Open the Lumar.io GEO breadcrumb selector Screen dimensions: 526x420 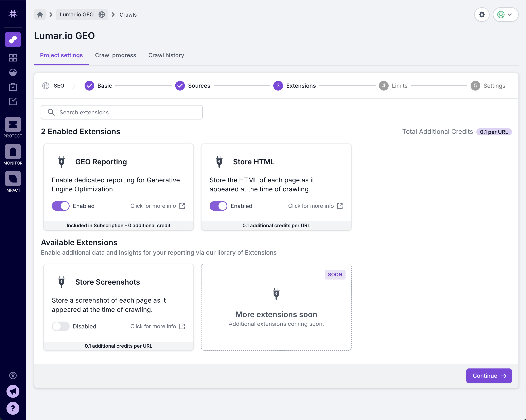coord(82,15)
